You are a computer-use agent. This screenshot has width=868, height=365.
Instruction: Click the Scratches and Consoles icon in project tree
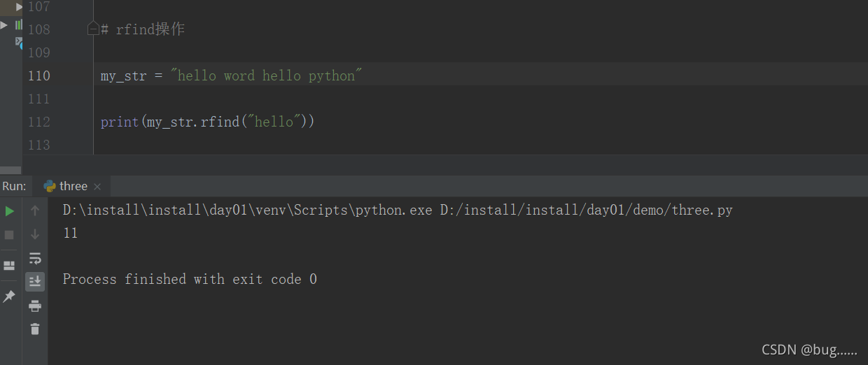[x=20, y=43]
